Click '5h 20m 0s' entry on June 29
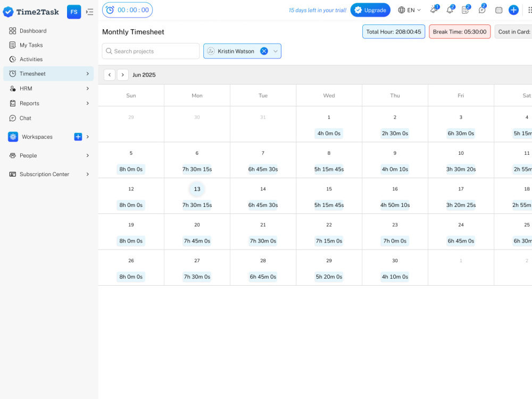Viewport: 532px width, 399px height. (x=329, y=277)
